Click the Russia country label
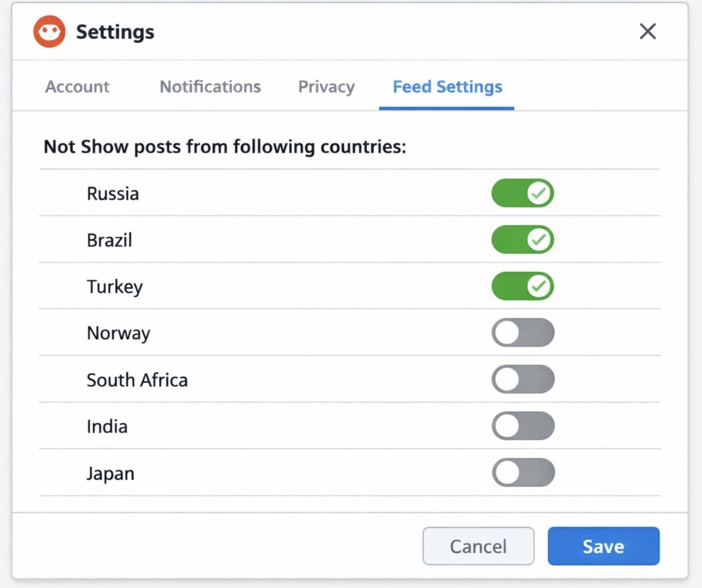This screenshot has height=588, width=702. point(112,194)
